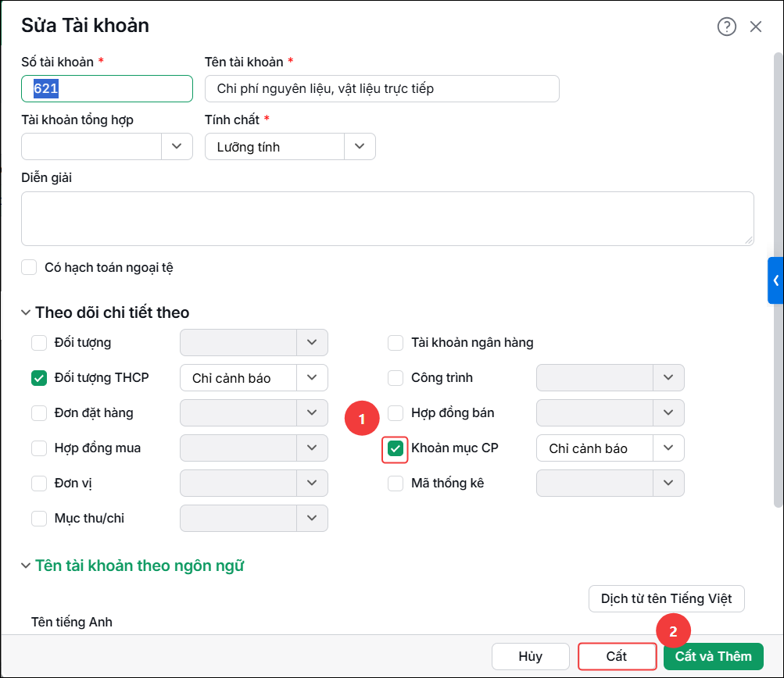Tick the Tài khoản ngân hàng checkbox
This screenshot has height=678, width=784.
396,343
